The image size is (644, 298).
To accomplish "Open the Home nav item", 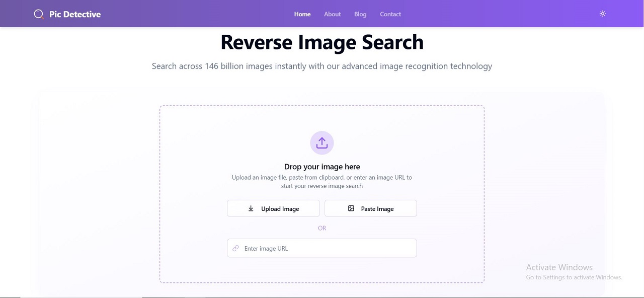I will 302,14.
